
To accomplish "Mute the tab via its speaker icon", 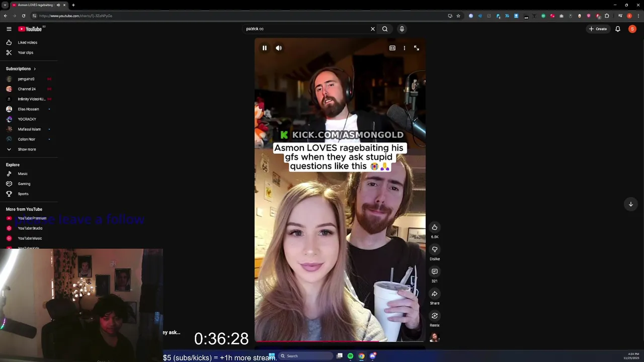I will click(58, 5).
